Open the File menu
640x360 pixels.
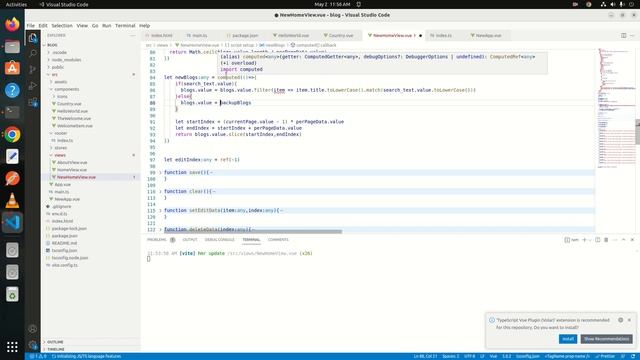tap(31, 25)
